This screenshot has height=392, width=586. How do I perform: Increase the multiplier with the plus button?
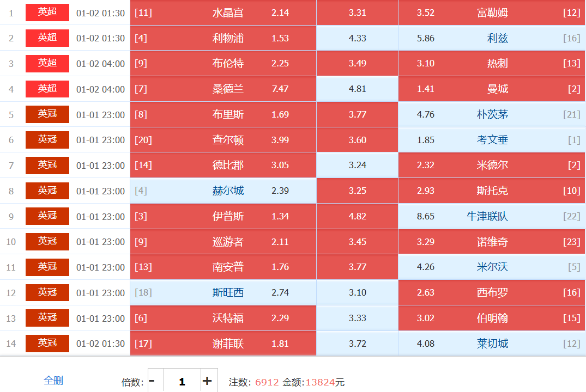207,381
